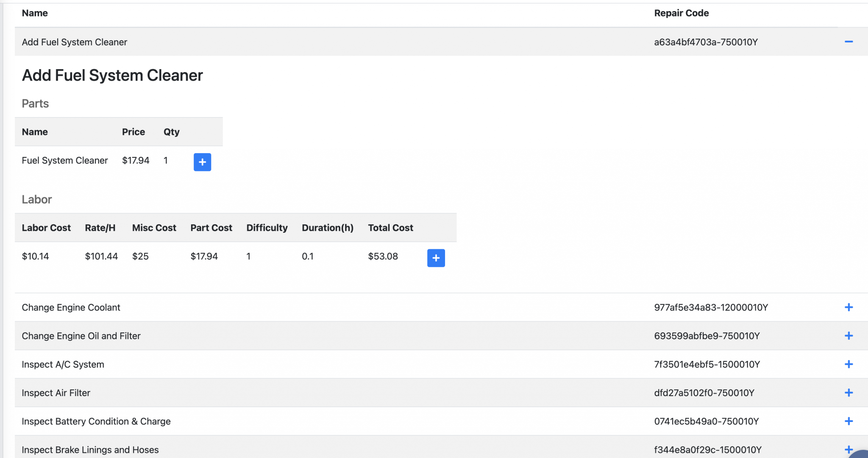Click the $53.08 total cost value
This screenshot has height=458, width=868.
[x=383, y=256]
